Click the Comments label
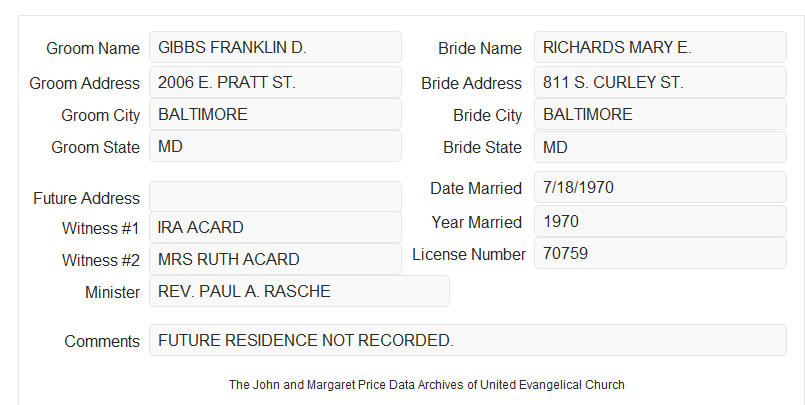This screenshot has height=405, width=805. (102, 341)
